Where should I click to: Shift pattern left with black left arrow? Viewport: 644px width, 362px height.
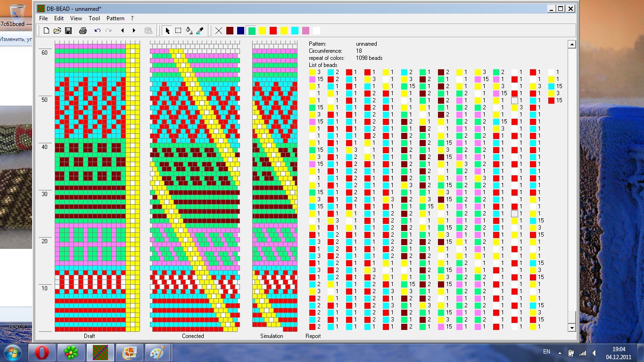(x=123, y=31)
